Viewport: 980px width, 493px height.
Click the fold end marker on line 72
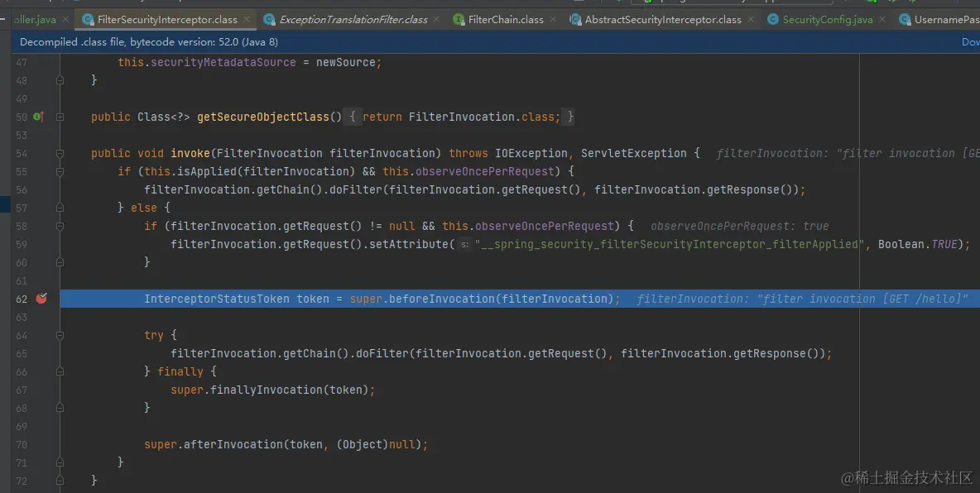pyautogui.click(x=60, y=481)
